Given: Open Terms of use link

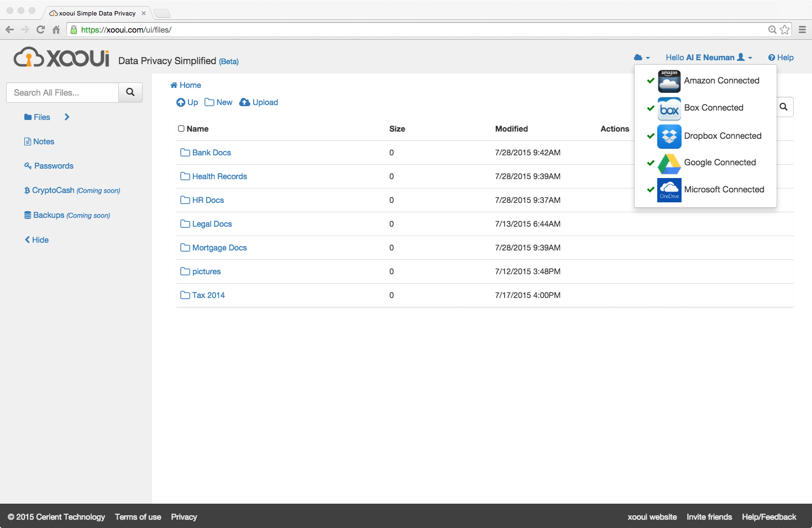Looking at the screenshot, I should click(138, 517).
